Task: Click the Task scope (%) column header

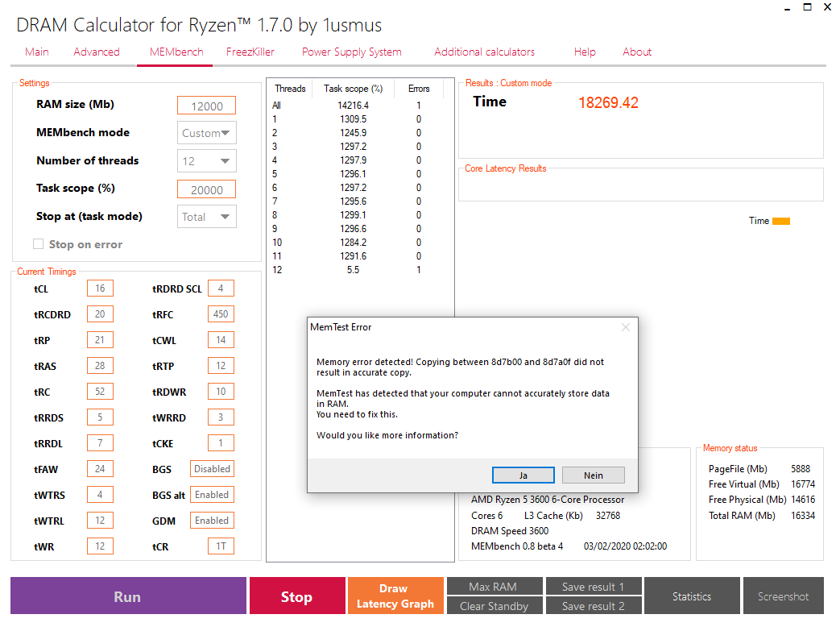Action: pyautogui.click(x=353, y=89)
